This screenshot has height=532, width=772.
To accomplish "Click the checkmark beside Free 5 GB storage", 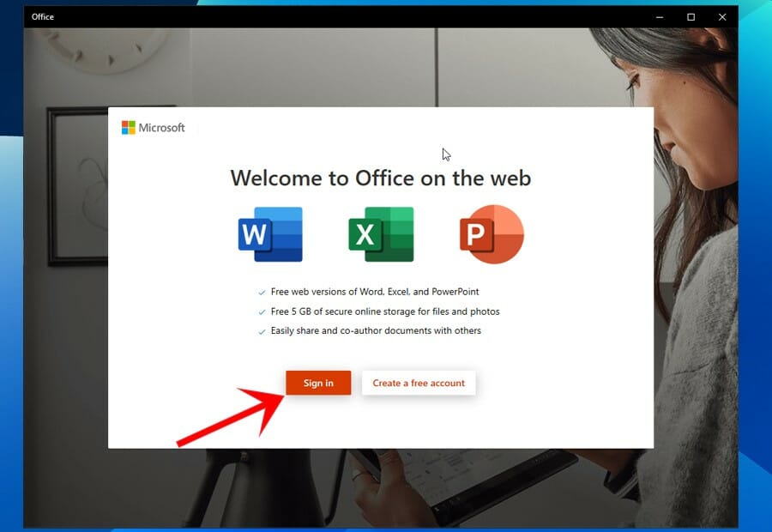I will [x=262, y=312].
